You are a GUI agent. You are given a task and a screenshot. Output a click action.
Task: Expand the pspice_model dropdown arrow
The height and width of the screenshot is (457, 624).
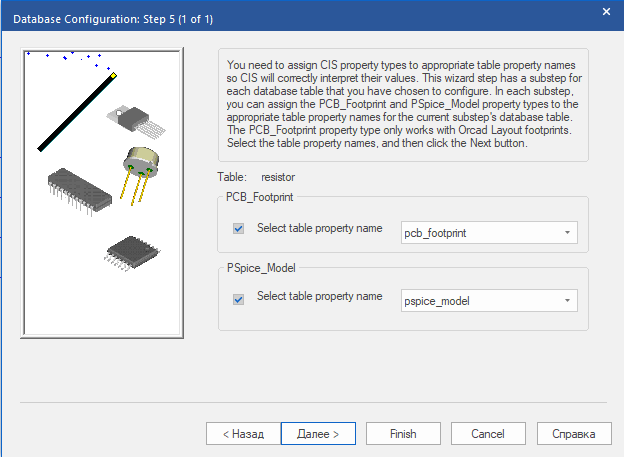click(x=567, y=301)
